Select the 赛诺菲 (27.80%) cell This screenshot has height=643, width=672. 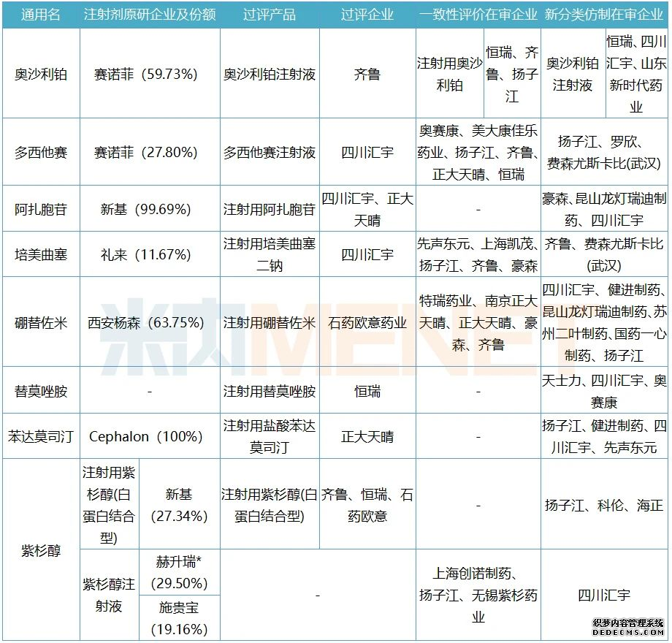click(x=150, y=152)
